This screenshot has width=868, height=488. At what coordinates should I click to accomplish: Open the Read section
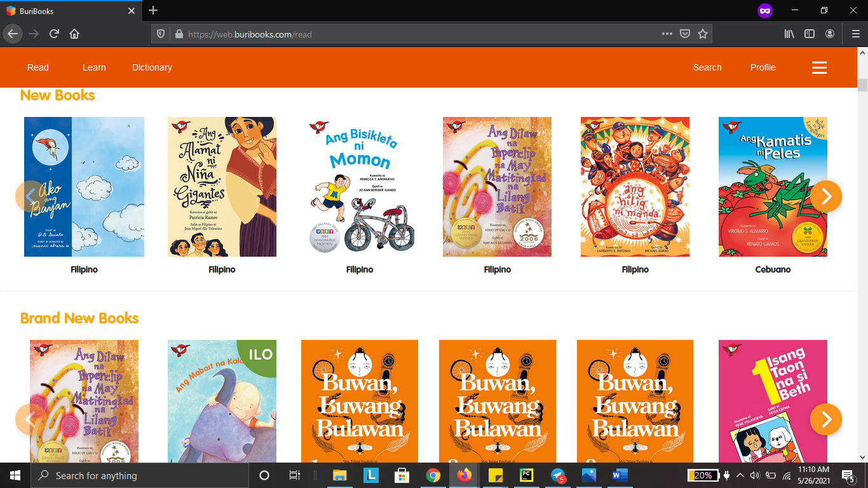click(38, 67)
